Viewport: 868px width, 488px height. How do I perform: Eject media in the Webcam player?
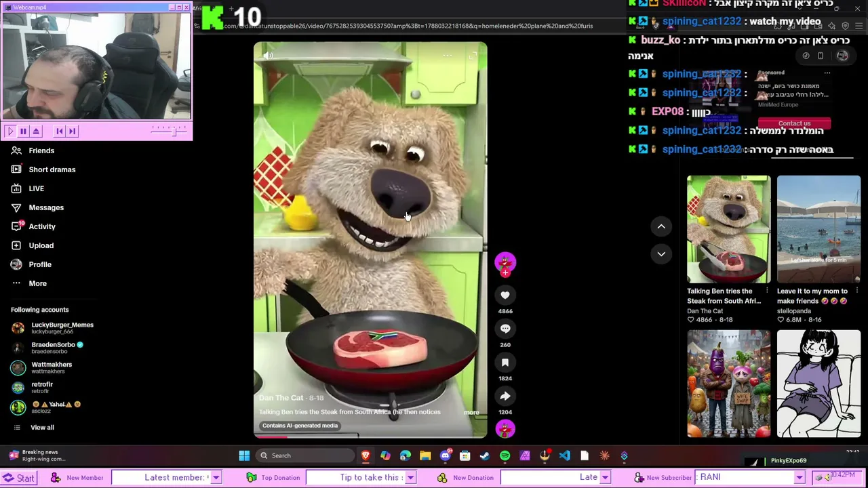point(37,131)
